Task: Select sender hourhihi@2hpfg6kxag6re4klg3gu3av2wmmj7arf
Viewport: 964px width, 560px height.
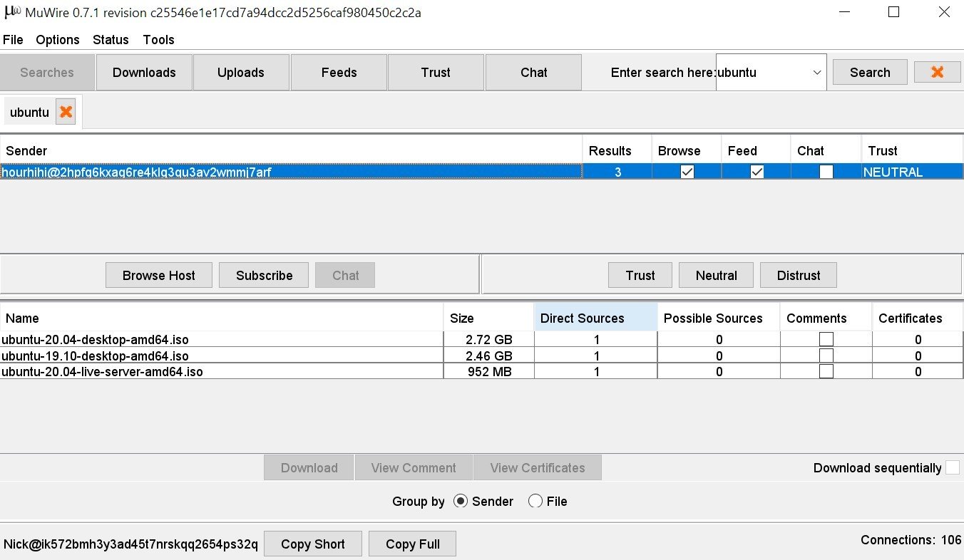Action: 291,172
